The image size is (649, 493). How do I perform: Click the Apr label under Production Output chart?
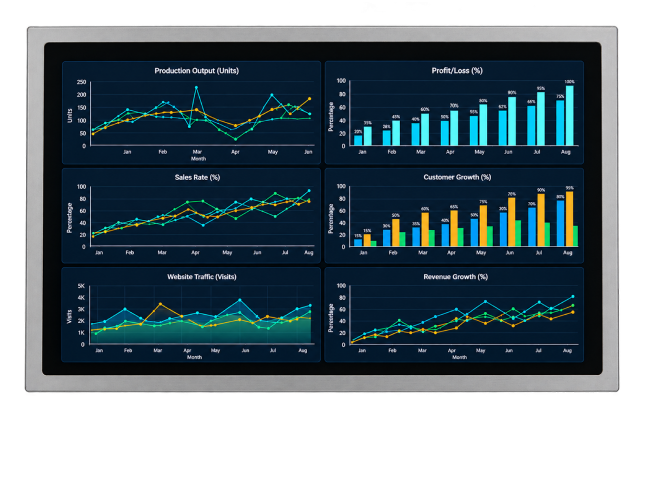(x=235, y=152)
